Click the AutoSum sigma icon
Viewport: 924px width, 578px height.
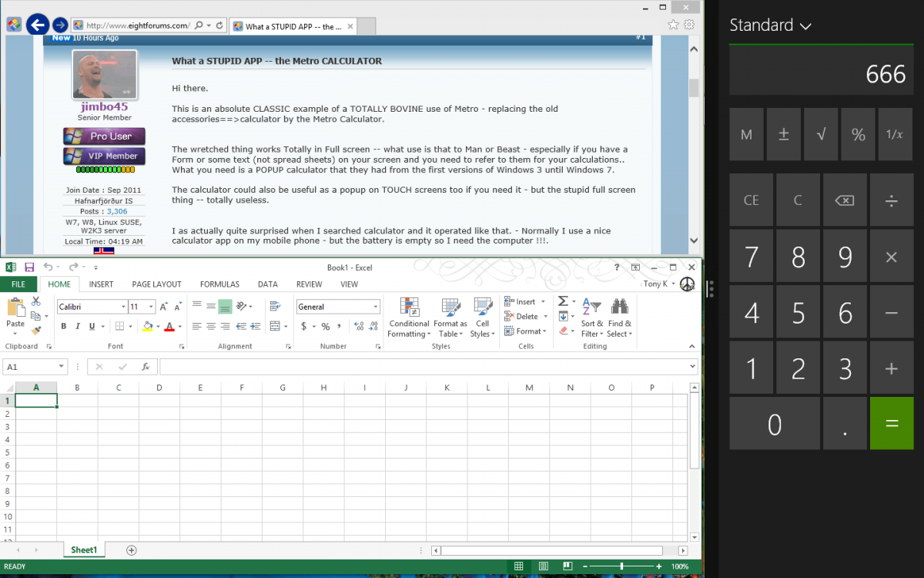click(x=563, y=301)
